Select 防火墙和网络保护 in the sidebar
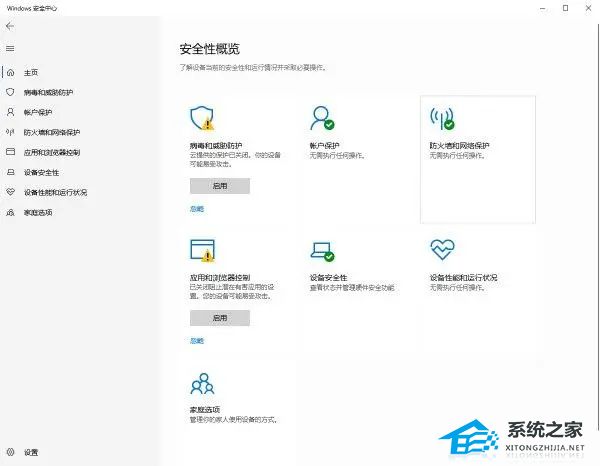Image resolution: width=600 pixels, height=466 pixels. 52,132
